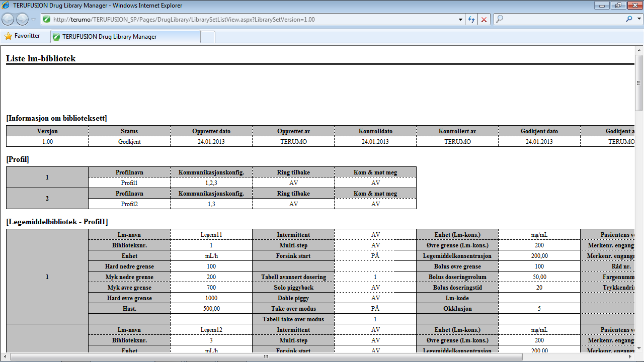Click the 'Kontrollert av' column header

pos(457,131)
